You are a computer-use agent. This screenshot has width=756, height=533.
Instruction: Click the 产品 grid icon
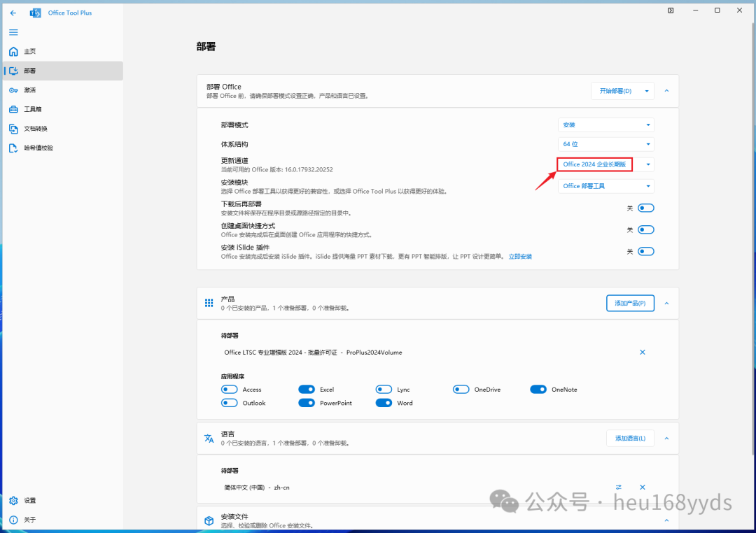click(209, 303)
